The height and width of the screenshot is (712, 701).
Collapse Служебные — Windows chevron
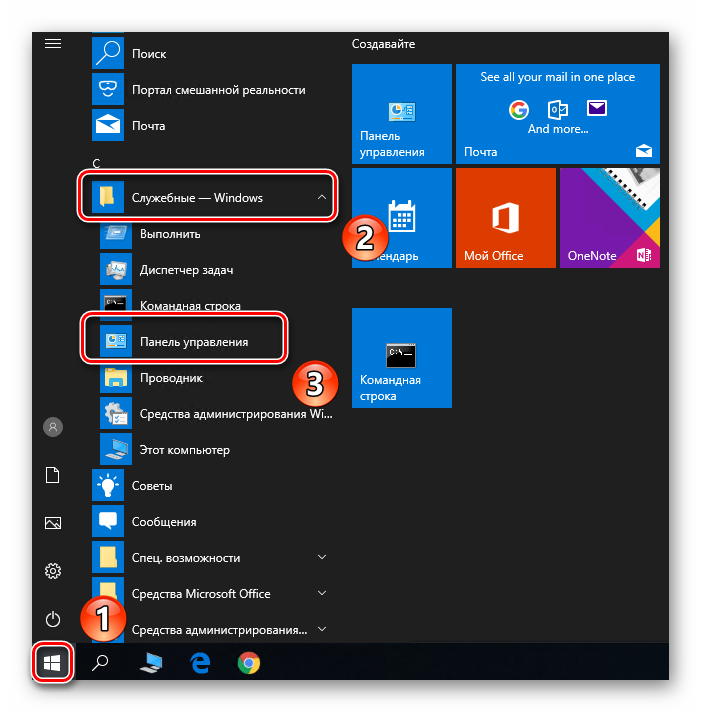point(321,197)
